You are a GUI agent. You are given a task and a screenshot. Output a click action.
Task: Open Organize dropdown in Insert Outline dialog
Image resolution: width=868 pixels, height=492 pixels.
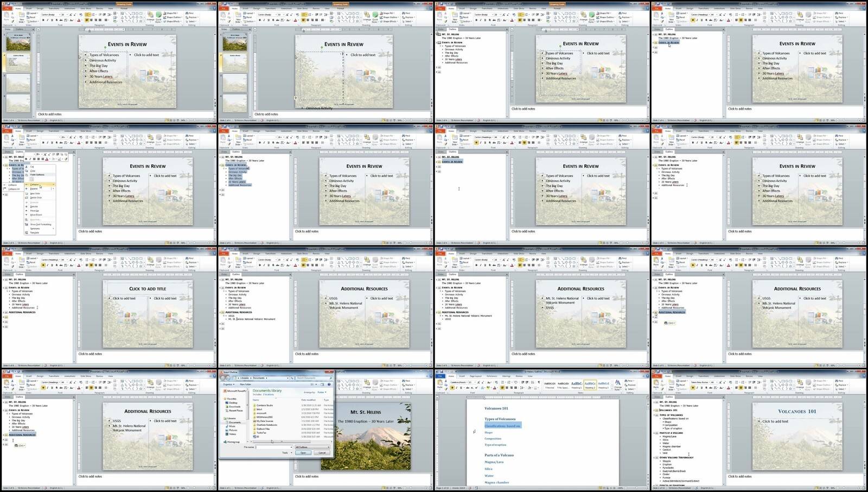pyautogui.click(x=228, y=384)
